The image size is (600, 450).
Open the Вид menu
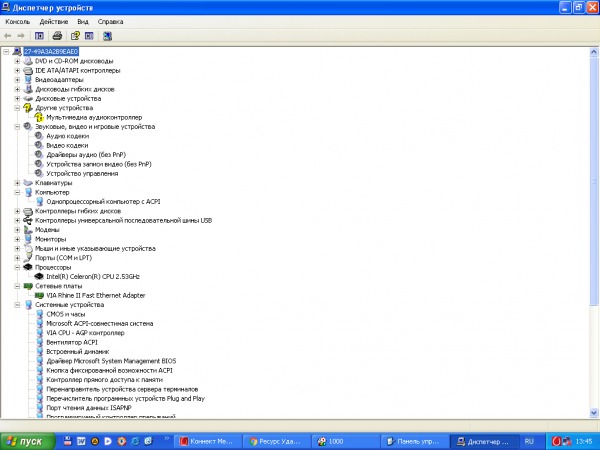83,22
